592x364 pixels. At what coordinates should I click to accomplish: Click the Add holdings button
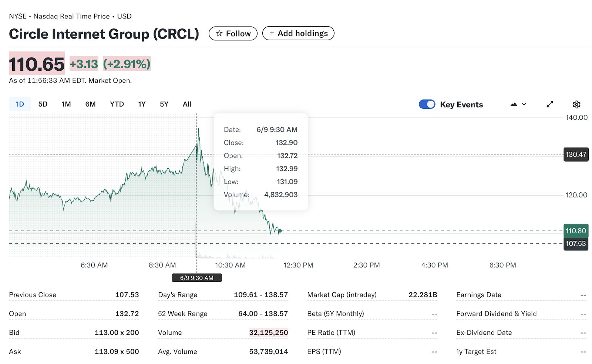(298, 33)
